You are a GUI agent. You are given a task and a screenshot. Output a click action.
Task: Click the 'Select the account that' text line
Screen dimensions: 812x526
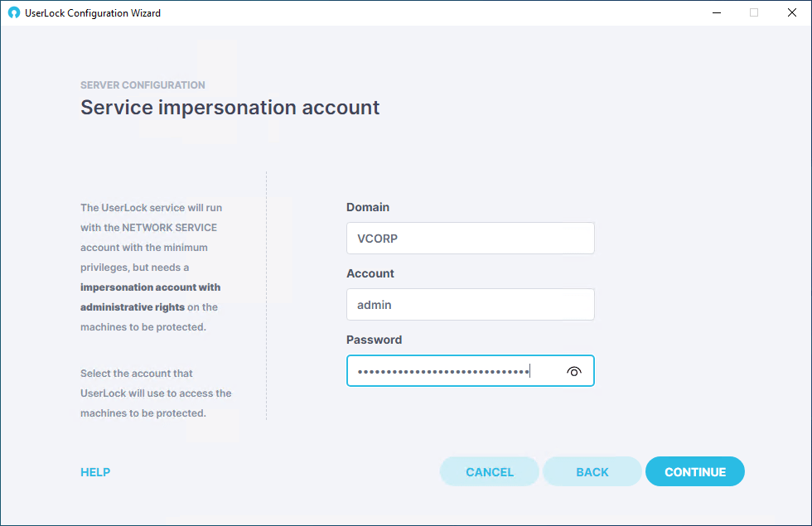coord(136,374)
